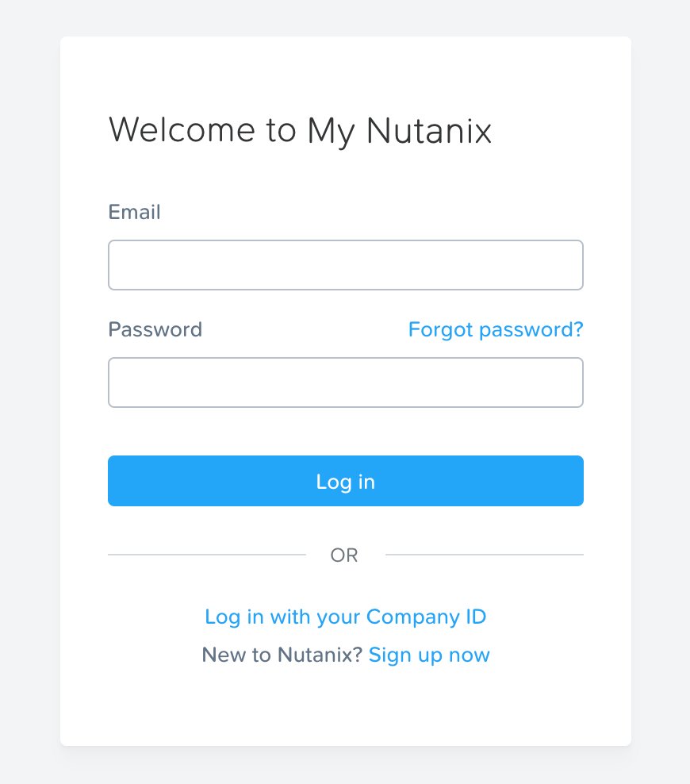Switch to Company ID login

pos(345,617)
